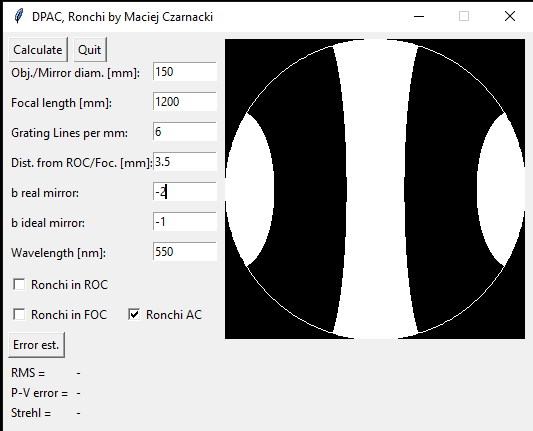Focus the Focal length input field

click(185, 102)
